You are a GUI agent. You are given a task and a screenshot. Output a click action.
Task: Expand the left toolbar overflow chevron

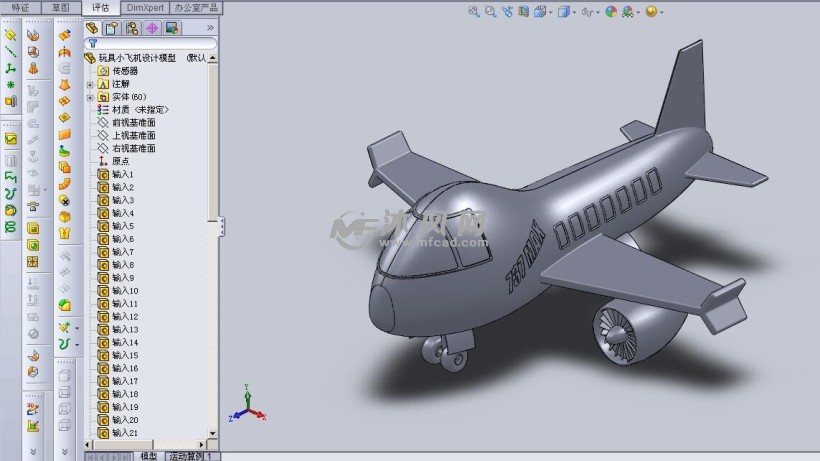[x=33, y=452]
